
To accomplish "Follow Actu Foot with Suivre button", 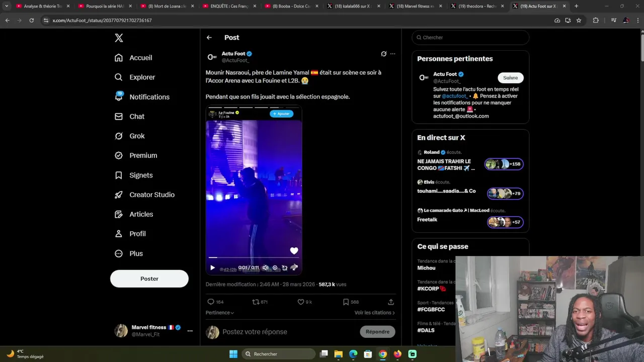I will click(x=510, y=78).
